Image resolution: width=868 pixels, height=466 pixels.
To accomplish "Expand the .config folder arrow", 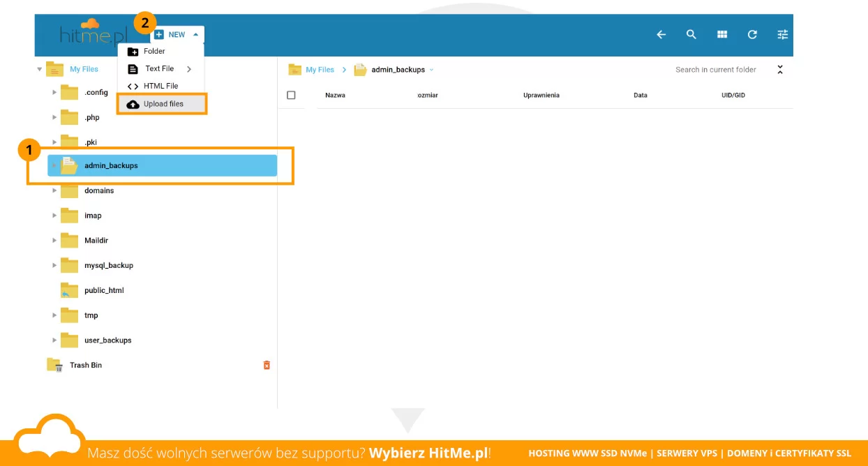I will (x=54, y=92).
